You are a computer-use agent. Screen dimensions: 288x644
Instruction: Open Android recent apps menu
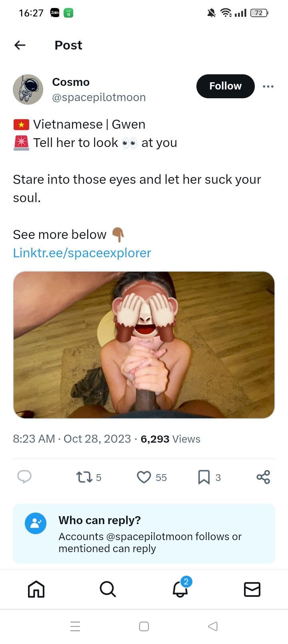pos(75,626)
